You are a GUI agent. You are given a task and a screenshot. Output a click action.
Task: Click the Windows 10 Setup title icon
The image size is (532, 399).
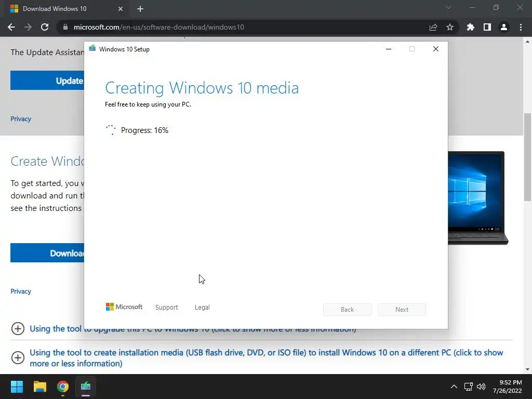pyautogui.click(x=92, y=48)
